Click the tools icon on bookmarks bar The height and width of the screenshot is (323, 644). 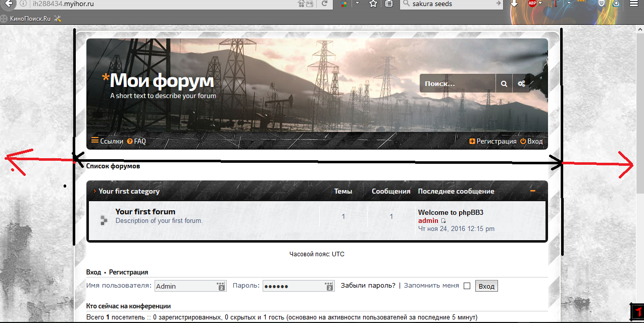(x=58, y=19)
